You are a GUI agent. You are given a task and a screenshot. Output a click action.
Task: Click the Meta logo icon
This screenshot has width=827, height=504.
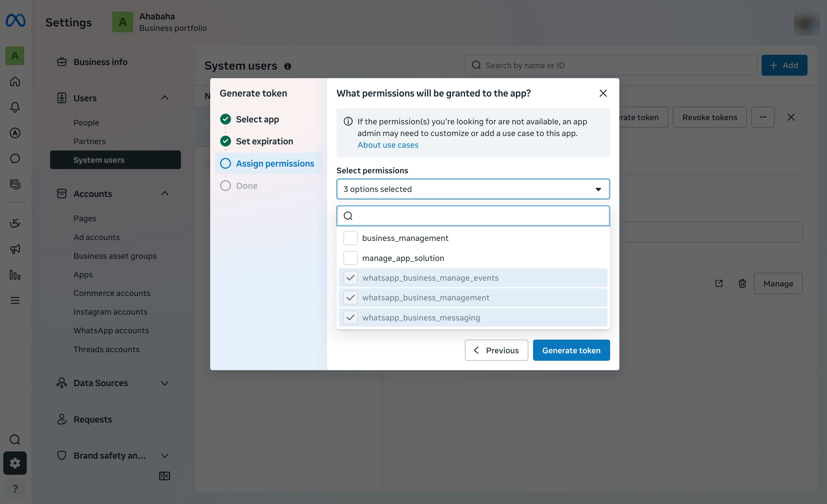pyautogui.click(x=15, y=21)
